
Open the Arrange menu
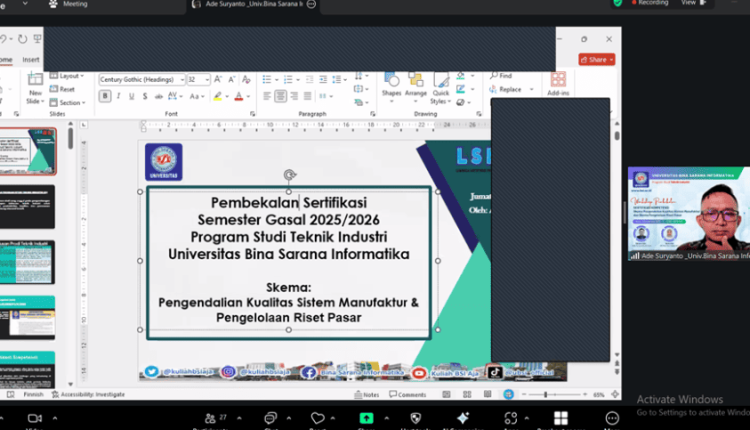click(x=416, y=88)
